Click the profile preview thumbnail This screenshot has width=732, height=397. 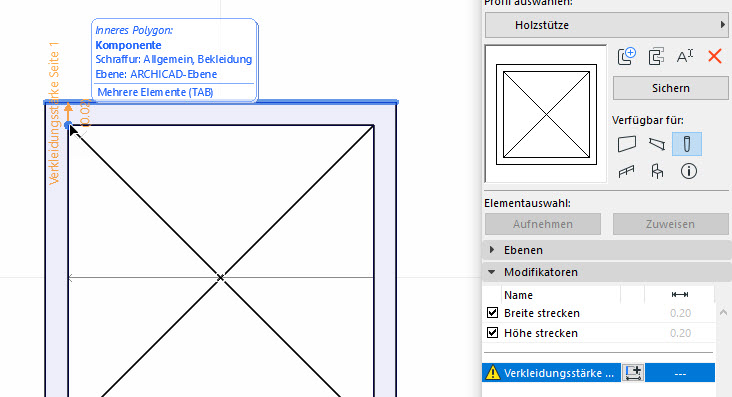pos(546,114)
